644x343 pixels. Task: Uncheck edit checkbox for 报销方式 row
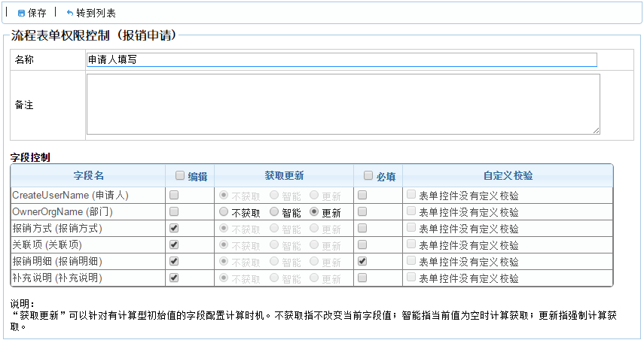[x=174, y=228]
